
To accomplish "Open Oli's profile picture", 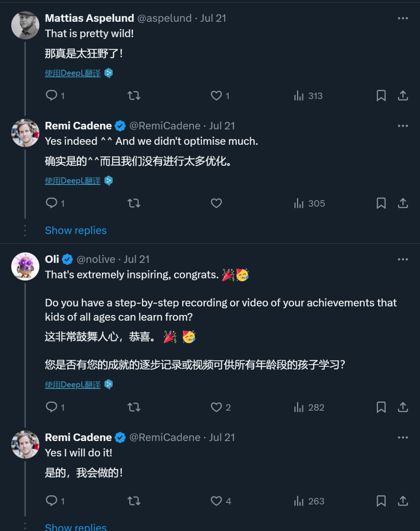I will point(25,266).
